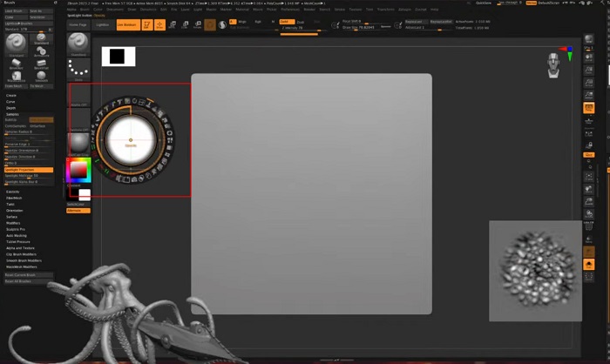Toggle Live Boolean button
Viewport: 610px width, 364px height.
click(x=128, y=24)
